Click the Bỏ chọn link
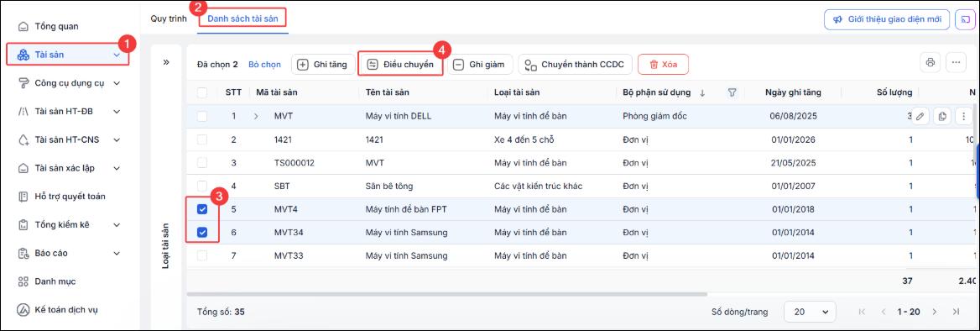 264,65
